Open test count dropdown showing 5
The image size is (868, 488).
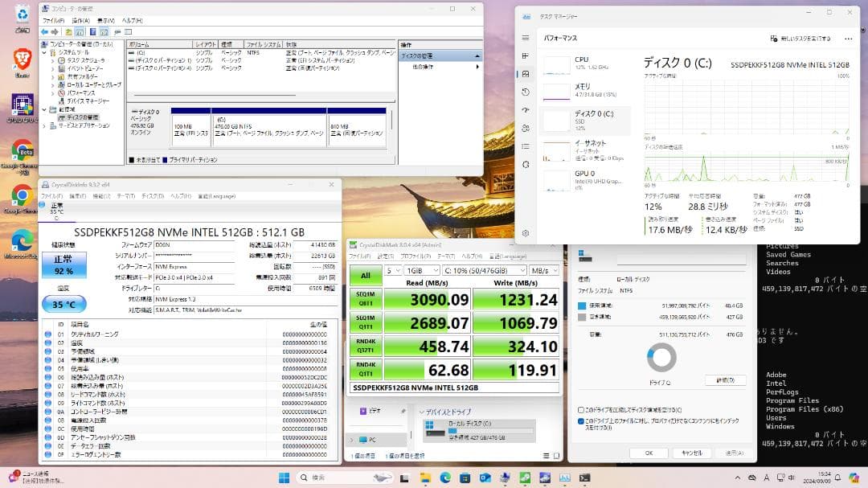(393, 270)
